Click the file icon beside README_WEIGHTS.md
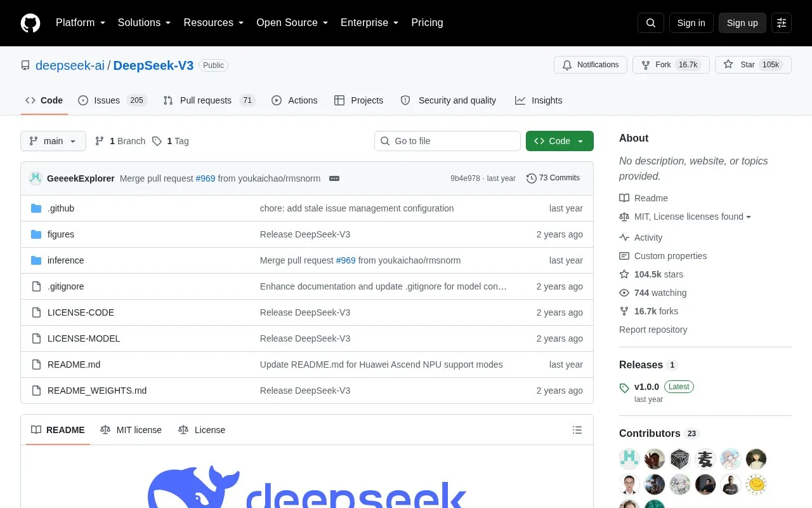812x508 pixels. pos(36,391)
